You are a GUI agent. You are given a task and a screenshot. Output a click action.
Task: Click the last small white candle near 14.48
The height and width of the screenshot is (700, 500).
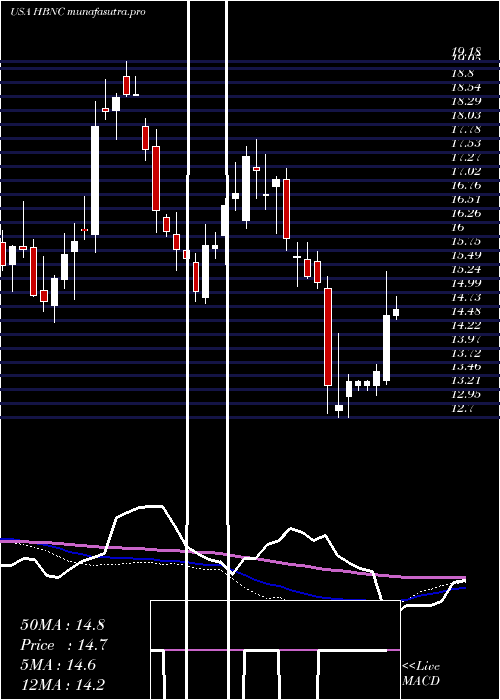pyautogui.click(x=396, y=312)
